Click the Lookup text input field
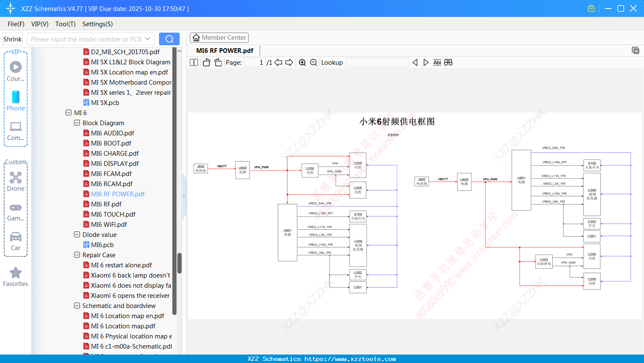The width and height of the screenshot is (644, 363). tap(377, 62)
